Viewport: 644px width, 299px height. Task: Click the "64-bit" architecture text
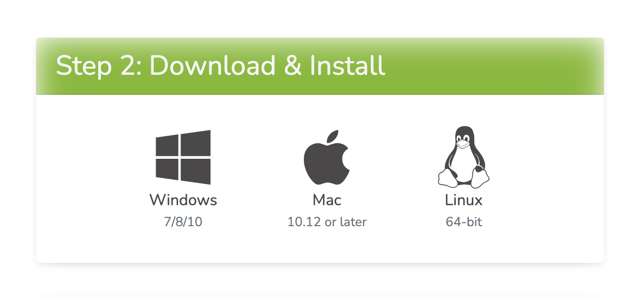click(x=463, y=222)
